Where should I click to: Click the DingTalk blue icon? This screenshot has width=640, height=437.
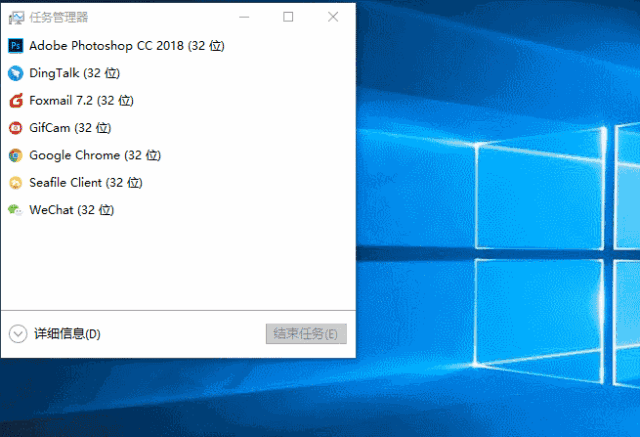(x=15, y=73)
